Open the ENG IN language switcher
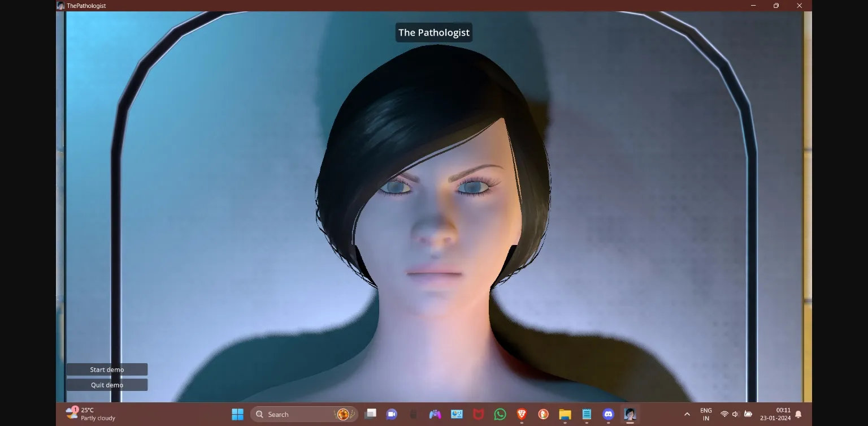This screenshot has width=868, height=426. click(706, 414)
